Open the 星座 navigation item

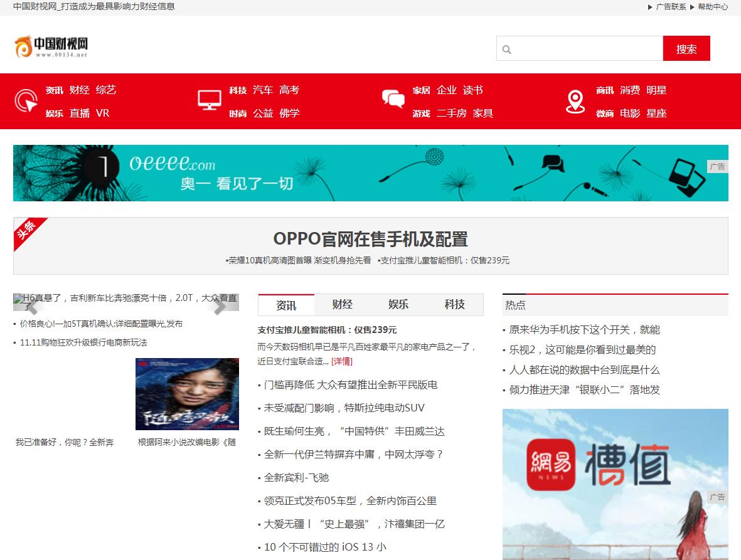tap(656, 114)
